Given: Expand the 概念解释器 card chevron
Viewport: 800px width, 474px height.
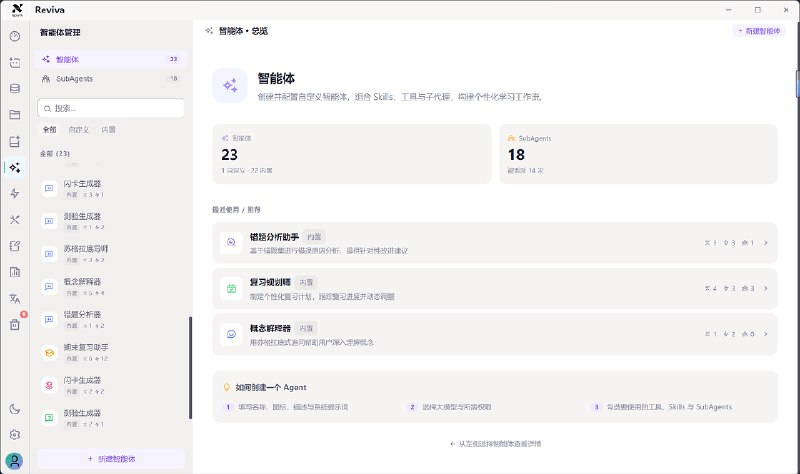Looking at the screenshot, I should pos(766,334).
